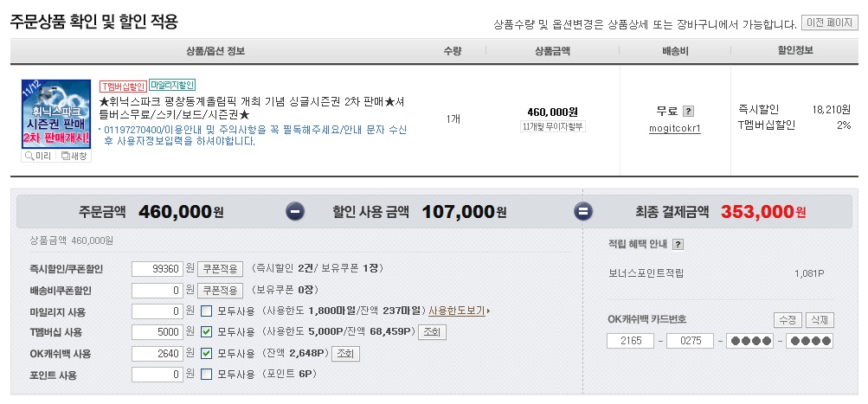Image resolution: width=868 pixels, height=404 pixels.
Task: Go back with 이전 페이지 button
Action: click(829, 22)
